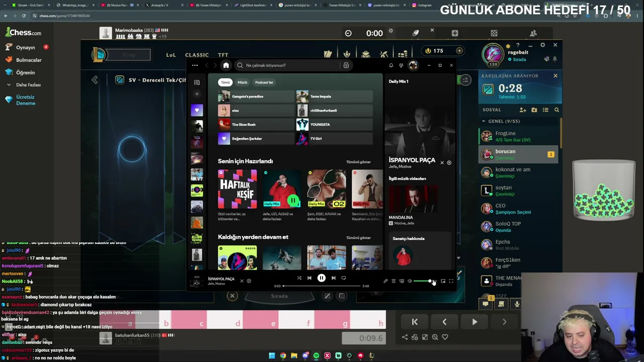This screenshot has height=362, width=644.
Task: Open Spotify's three-dots menu
Action: pyautogui.click(x=195, y=65)
